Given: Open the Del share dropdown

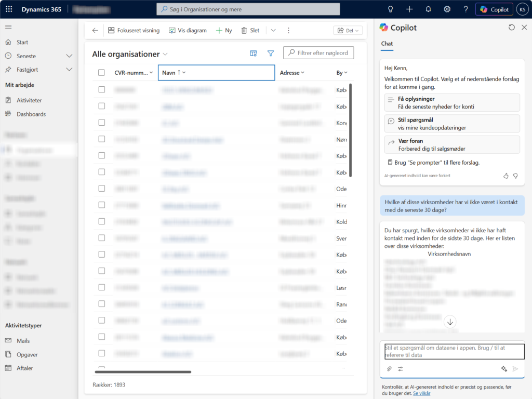Looking at the screenshot, I should click(x=348, y=31).
